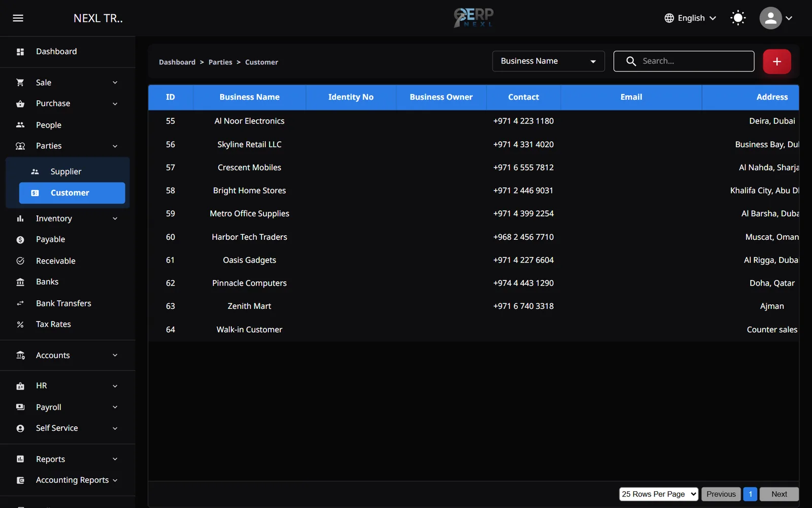Click the People icon in sidebar
Image resolution: width=812 pixels, height=508 pixels.
pyautogui.click(x=20, y=125)
